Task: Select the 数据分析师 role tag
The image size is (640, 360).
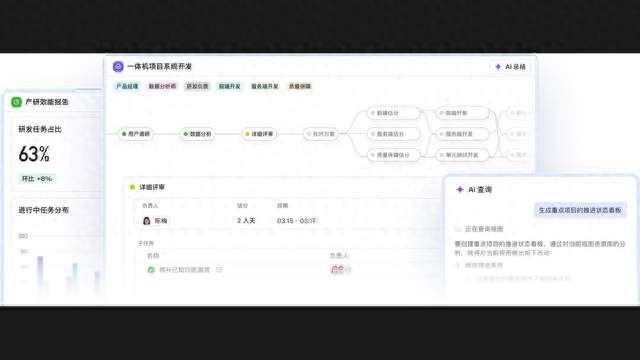Action: point(162,86)
